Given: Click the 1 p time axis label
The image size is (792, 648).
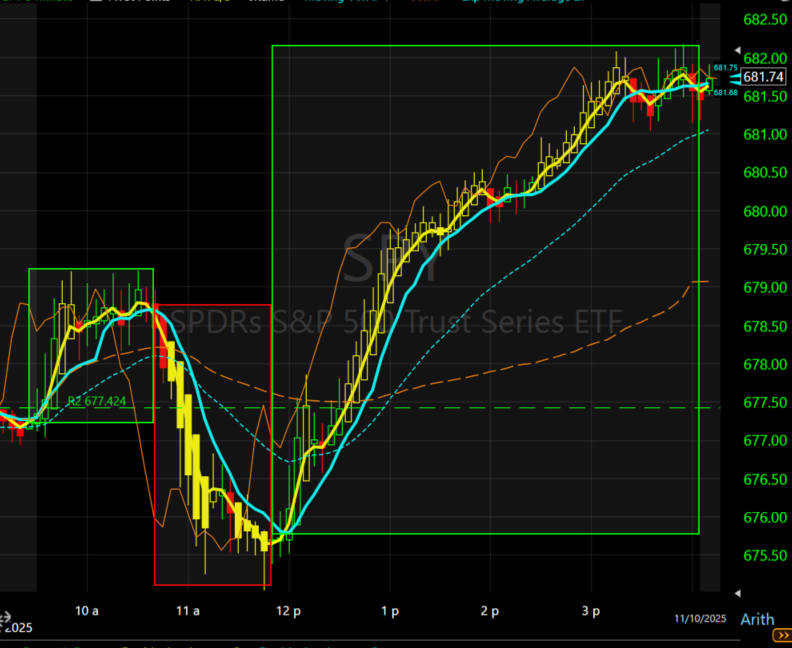Looking at the screenshot, I should (390, 612).
